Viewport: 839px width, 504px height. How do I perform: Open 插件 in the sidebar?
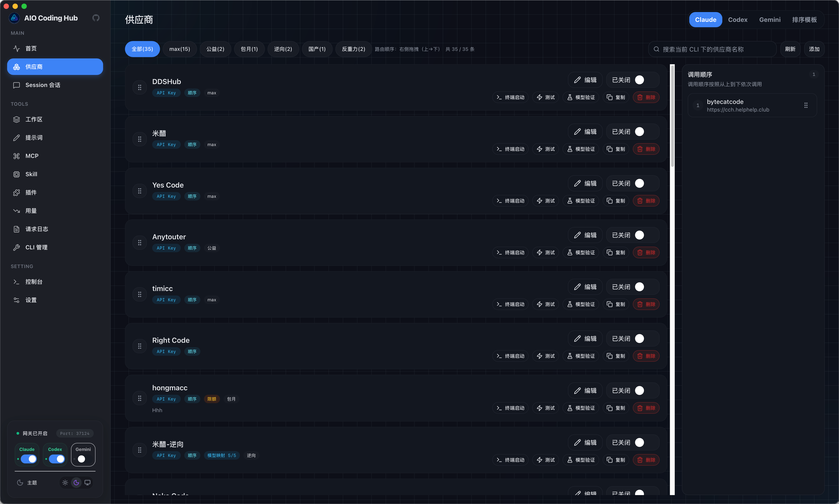point(55,192)
